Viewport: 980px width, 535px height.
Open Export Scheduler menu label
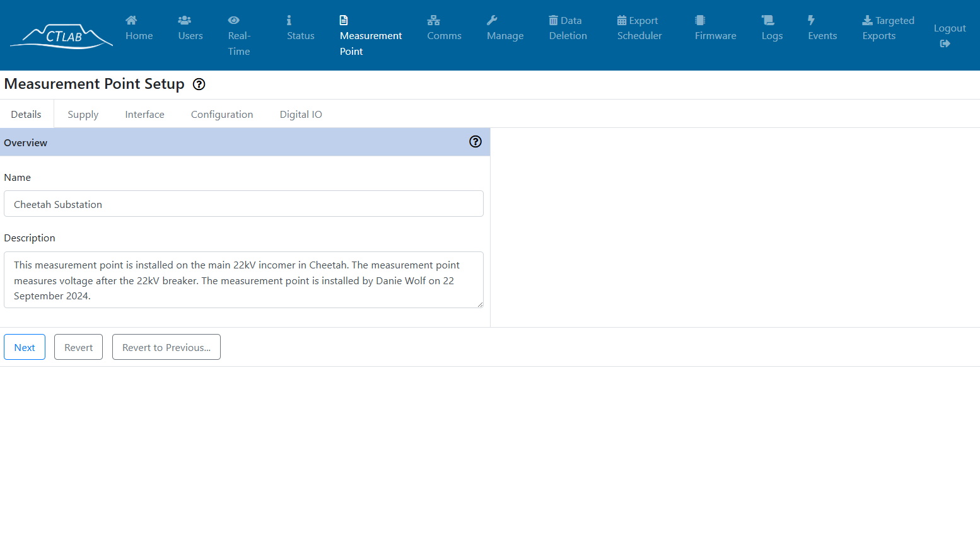coord(639,28)
